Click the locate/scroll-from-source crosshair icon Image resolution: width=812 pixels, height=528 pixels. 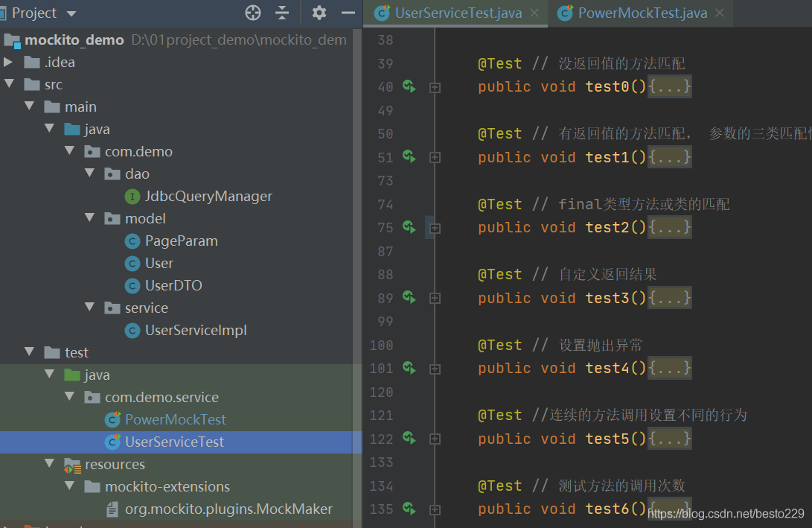click(x=253, y=13)
